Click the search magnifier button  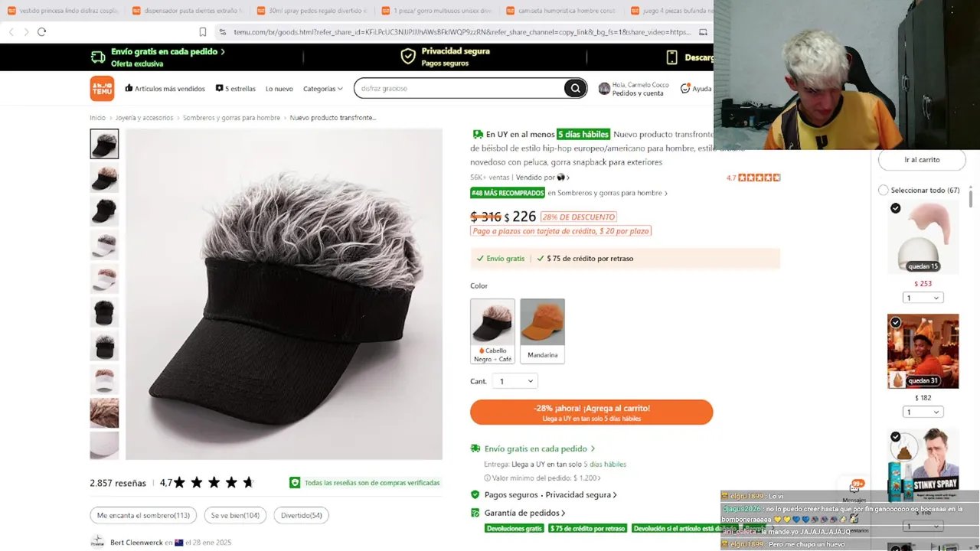[x=575, y=89]
